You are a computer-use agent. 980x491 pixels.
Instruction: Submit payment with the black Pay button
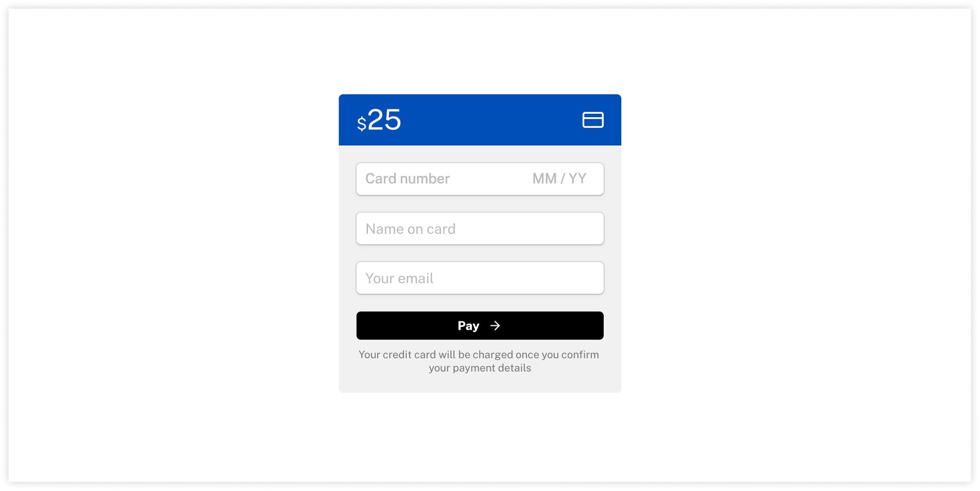pyautogui.click(x=480, y=325)
